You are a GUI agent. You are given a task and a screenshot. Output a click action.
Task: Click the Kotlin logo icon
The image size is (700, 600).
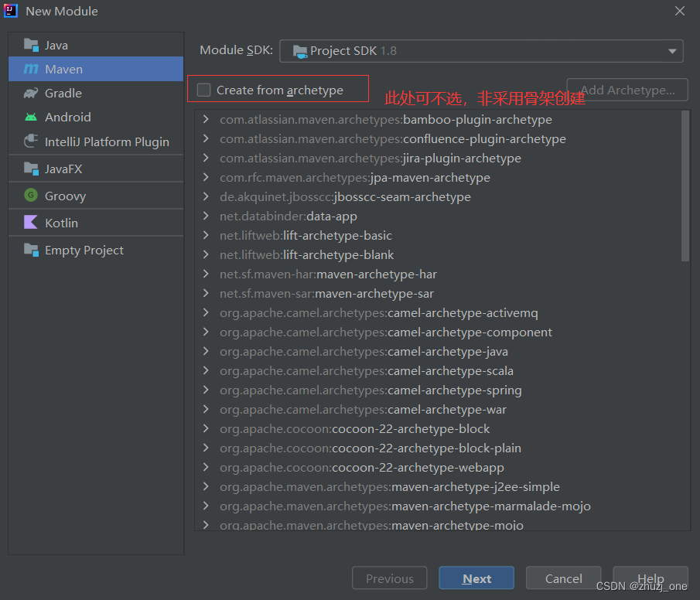[x=31, y=222]
